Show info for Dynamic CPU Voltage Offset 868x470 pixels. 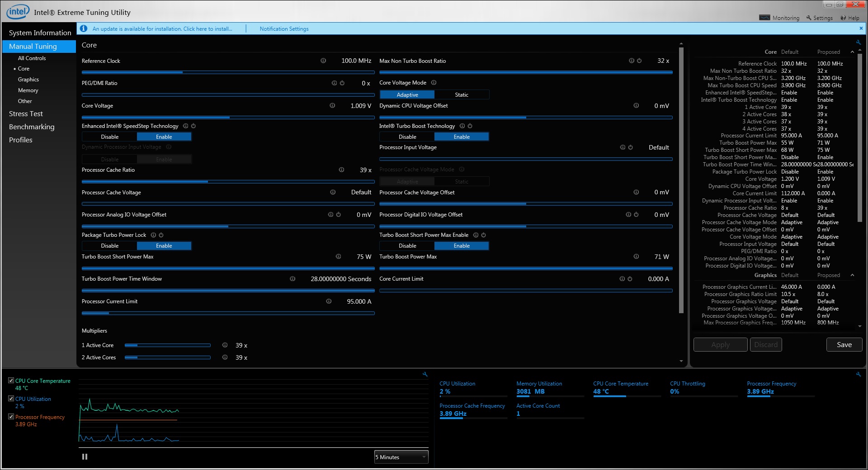point(636,105)
